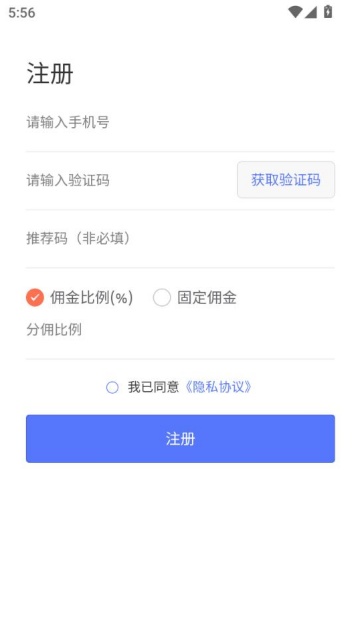This screenshot has height=640, width=360.
Task: Tap the Wi-Fi status icon
Action: coord(295,12)
